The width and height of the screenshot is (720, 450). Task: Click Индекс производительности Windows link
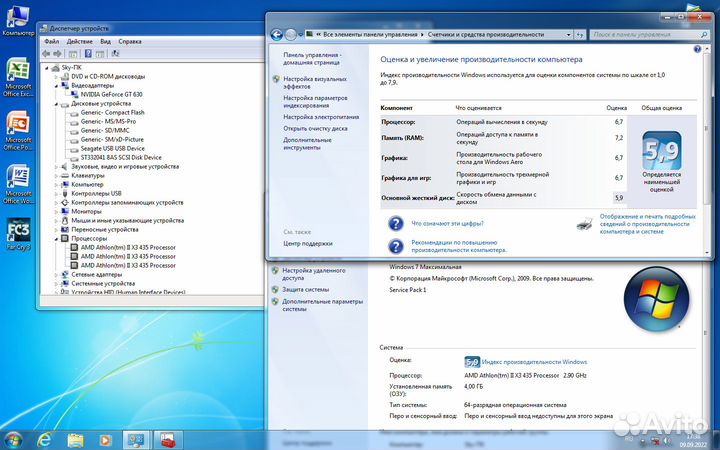pyautogui.click(x=534, y=362)
